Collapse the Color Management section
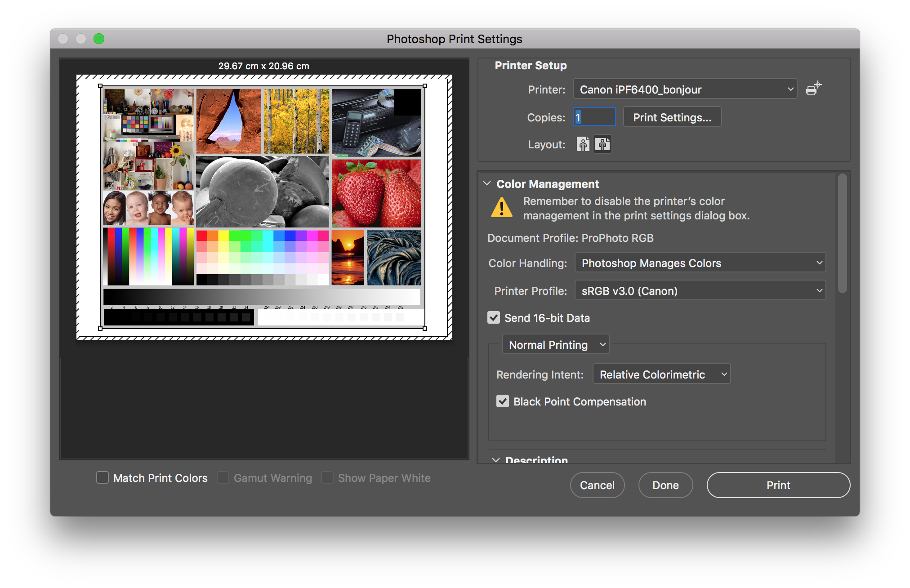The image size is (910, 588). tap(487, 183)
